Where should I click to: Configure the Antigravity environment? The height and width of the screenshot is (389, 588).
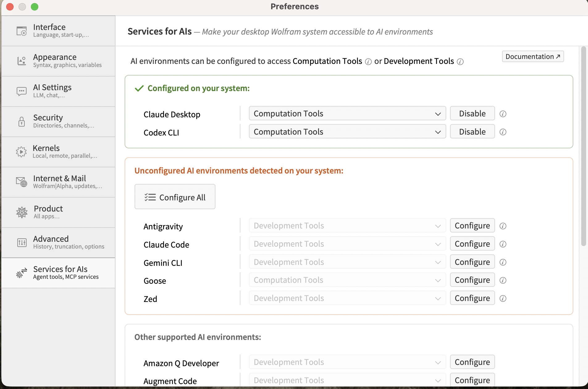pyautogui.click(x=472, y=225)
